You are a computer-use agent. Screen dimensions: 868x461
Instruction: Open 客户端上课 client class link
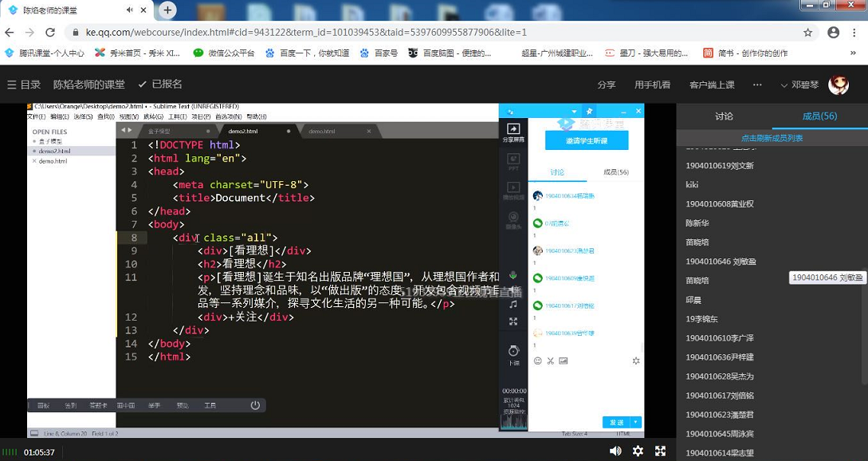coord(712,85)
